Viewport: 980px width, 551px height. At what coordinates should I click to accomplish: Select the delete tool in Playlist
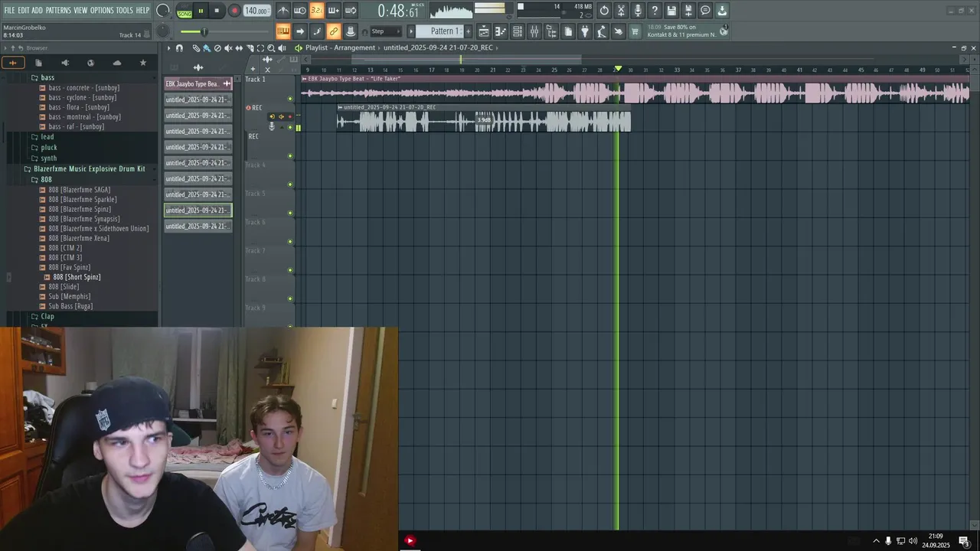(x=217, y=48)
